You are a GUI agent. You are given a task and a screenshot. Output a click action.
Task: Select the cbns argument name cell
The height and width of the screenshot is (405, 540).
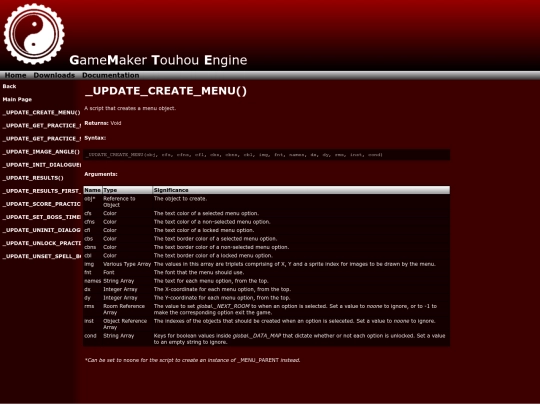coord(93,247)
